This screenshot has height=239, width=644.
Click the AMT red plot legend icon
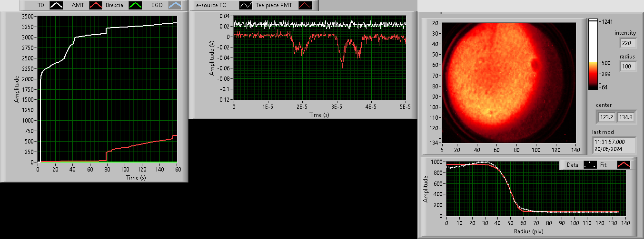[97, 6]
